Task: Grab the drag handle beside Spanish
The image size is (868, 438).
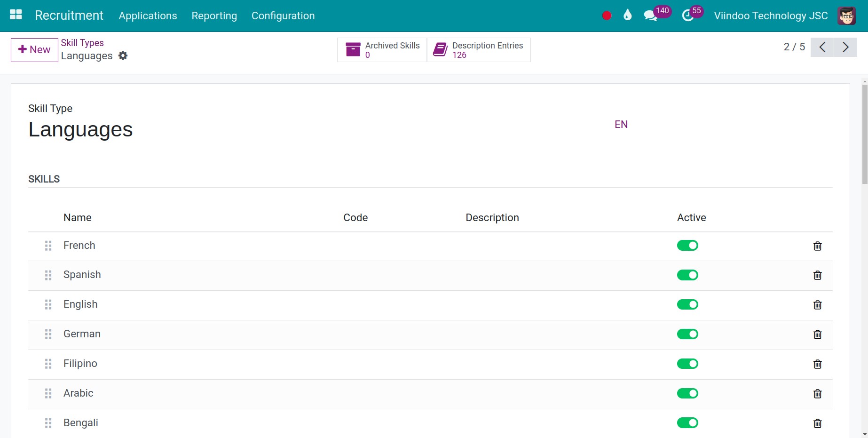Action: (48, 275)
